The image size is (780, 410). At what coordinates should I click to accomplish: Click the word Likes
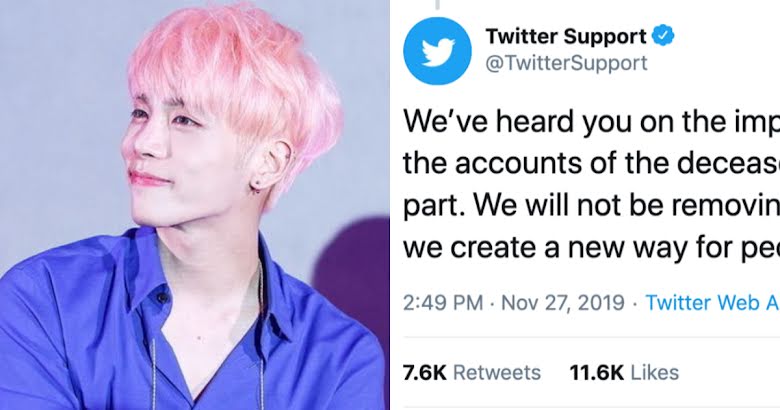(x=655, y=373)
